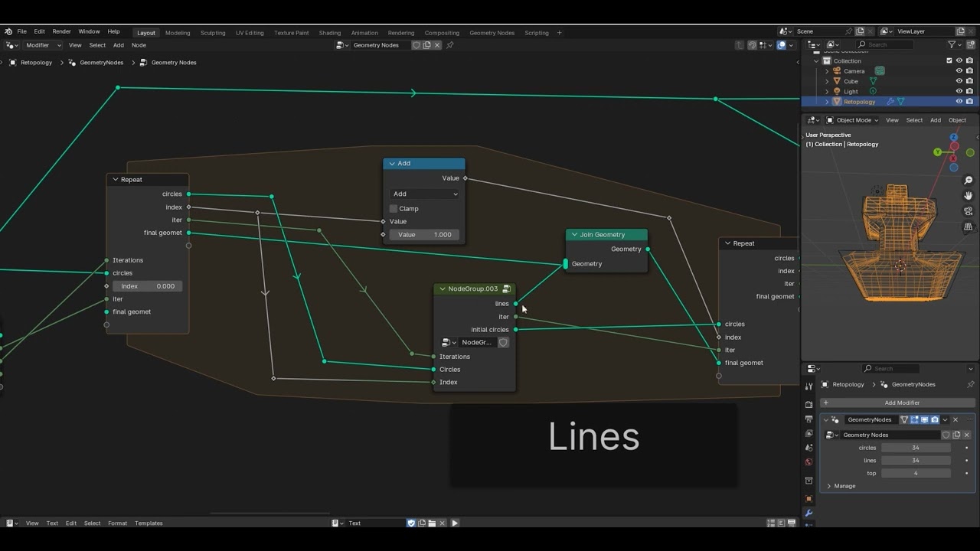Open the Add operation dropdown on Add node
The height and width of the screenshot is (551, 980).
click(x=425, y=194)
